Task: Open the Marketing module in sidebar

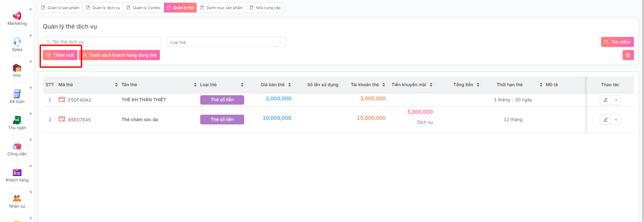Action: (17, 18)
